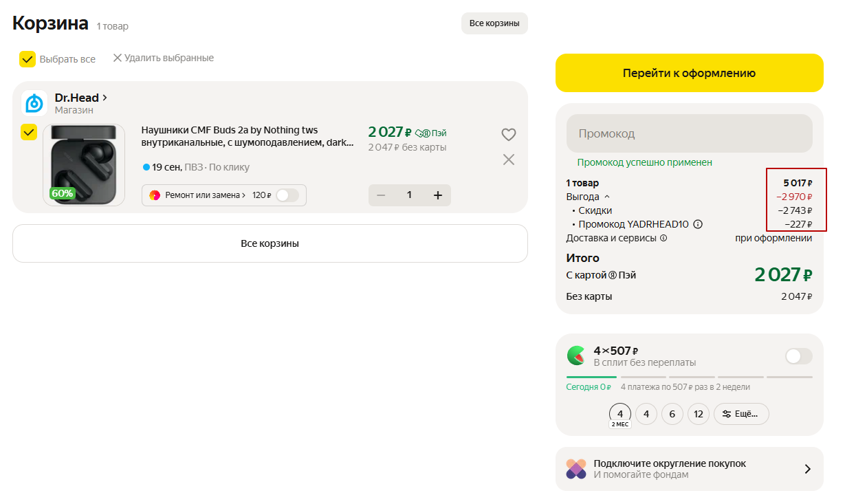Expand Подключите округление покупок arrow
This screenshot has height=504, width=845.
(807, 469)
